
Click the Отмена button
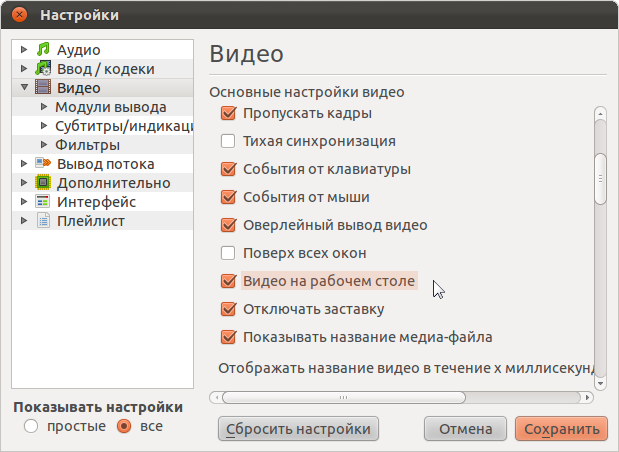click(465, 429)
